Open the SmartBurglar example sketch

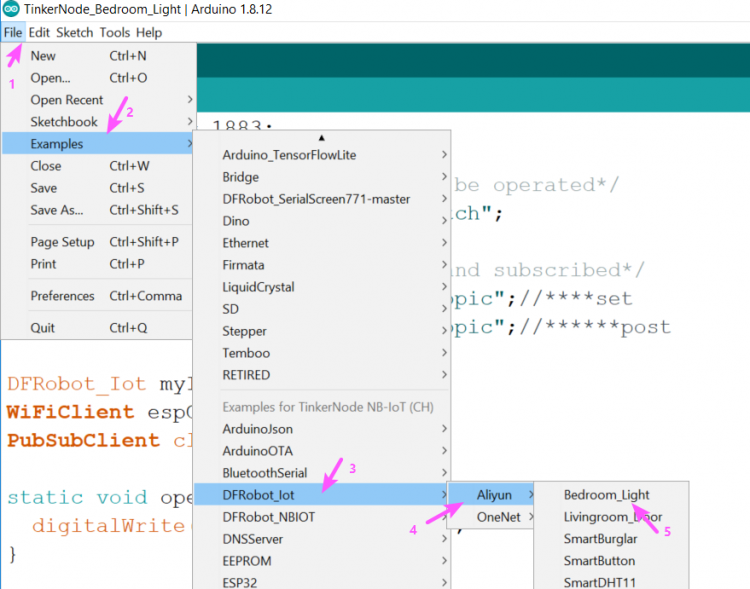click(611, 539)
